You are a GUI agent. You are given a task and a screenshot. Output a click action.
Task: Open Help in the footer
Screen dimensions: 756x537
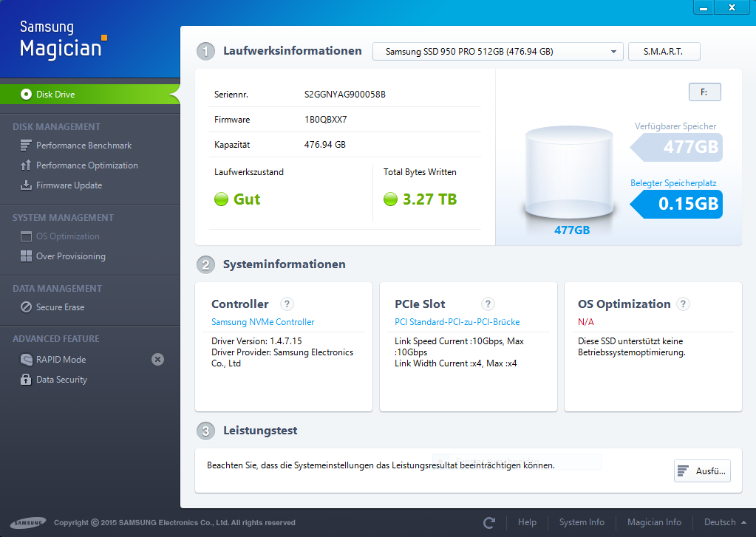[527, 522]
